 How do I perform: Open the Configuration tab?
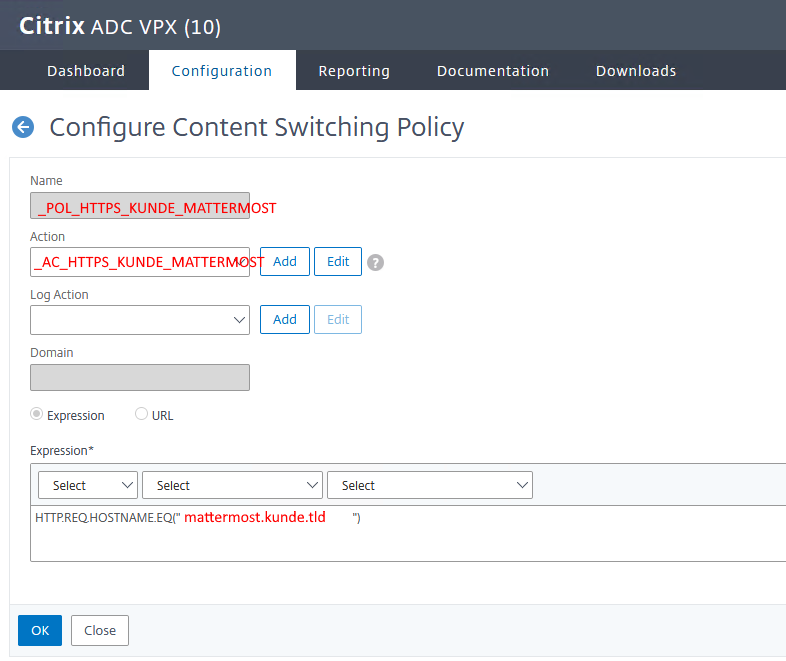coord(222,71)
